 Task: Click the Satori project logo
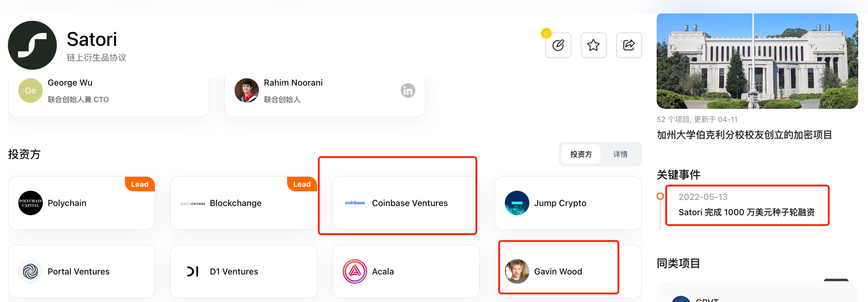tap(32, 45)
